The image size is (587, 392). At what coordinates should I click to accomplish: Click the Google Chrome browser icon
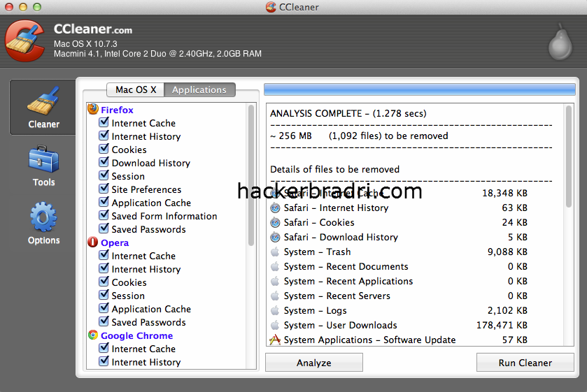coord(93,335)
